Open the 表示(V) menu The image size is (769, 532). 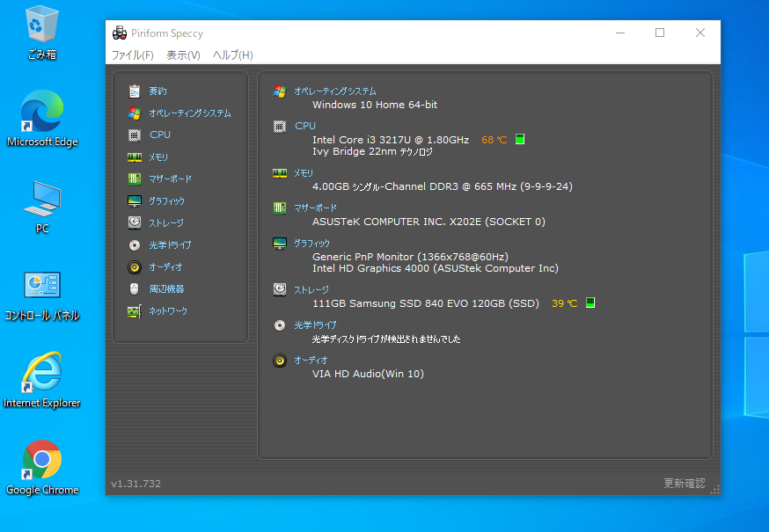(183, 55)
